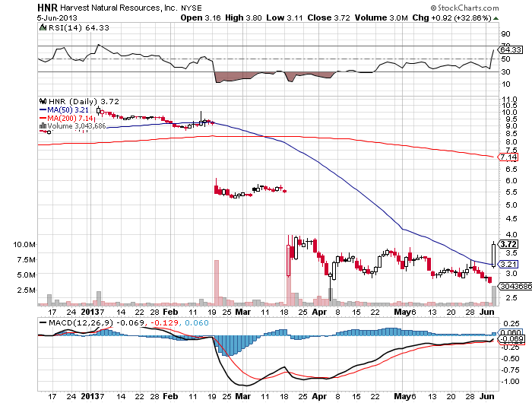This screenshot has height=403, width=532.
Task: Click the Volume legend bar icon
Action: coord(43,126)
